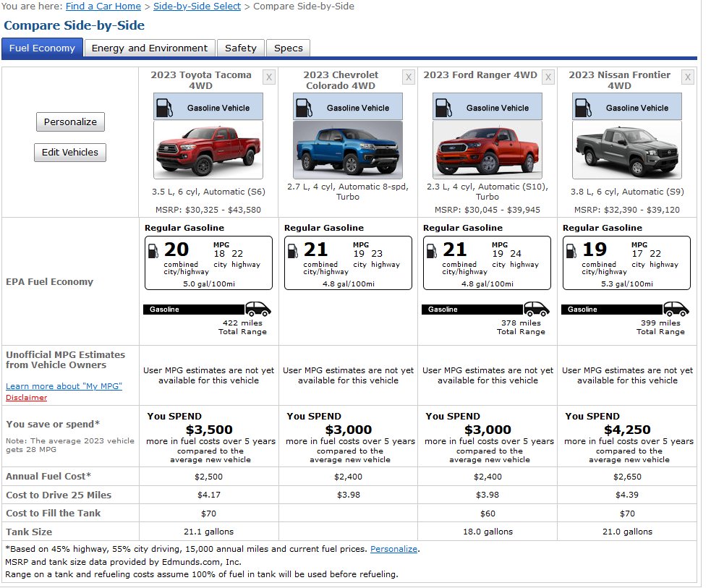Click the Frontier 5.3 gal/100mi fuel economy box
The height and width of the screenshot is (588, 711).
coord(626,263)
